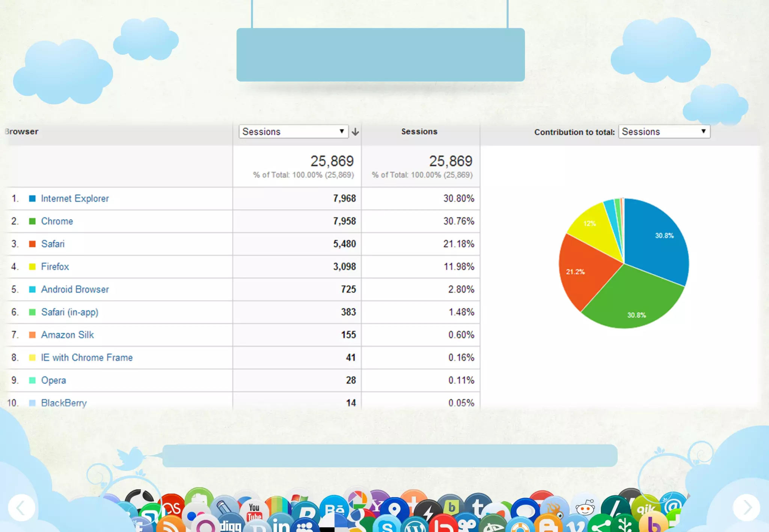
Task: Click green 30.8% Chrome pie slice
Action: (x=635, y=300)
